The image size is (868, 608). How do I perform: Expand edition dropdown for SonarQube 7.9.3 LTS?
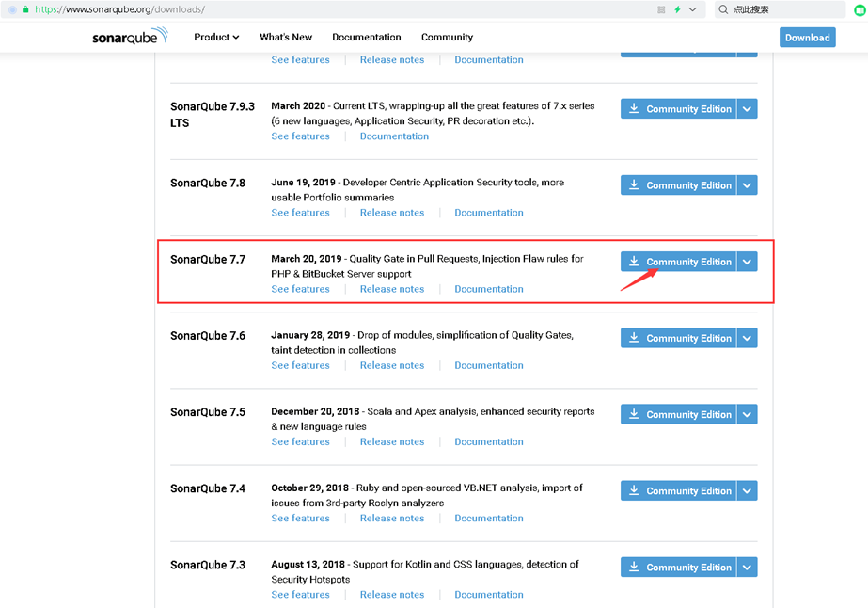click(748, 109)
